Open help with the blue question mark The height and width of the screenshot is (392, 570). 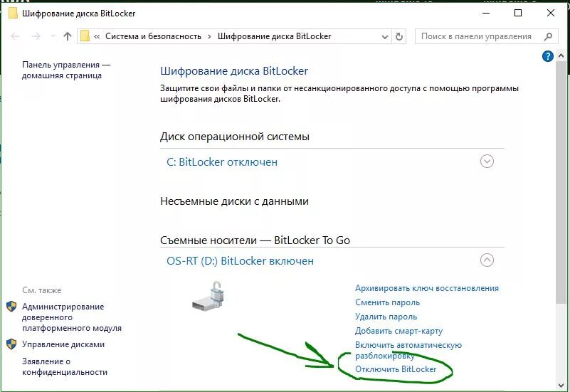point(547,56)
